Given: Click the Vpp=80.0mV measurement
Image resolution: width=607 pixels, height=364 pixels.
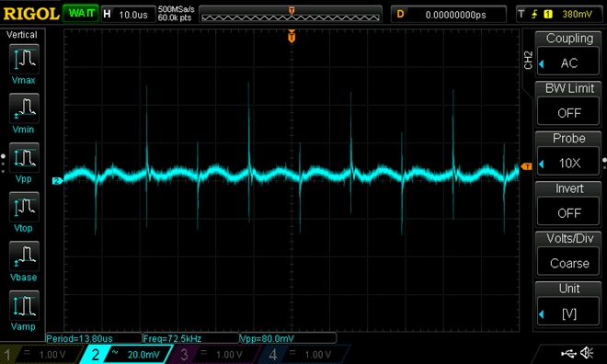Looking at the screenshot, I should 288,338.
